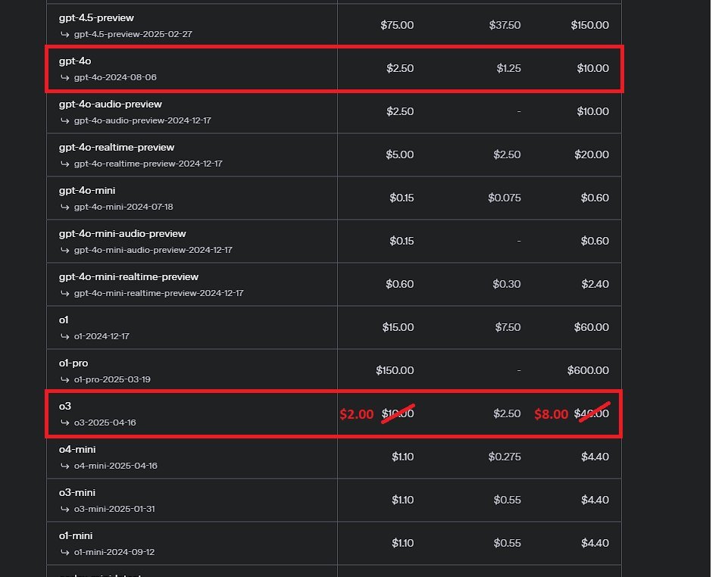The height and width of the screenshot is (577, 728).
Task: Click the $0.075 cached price for gpt-4o-mini
Action: [x=505, y=198]
